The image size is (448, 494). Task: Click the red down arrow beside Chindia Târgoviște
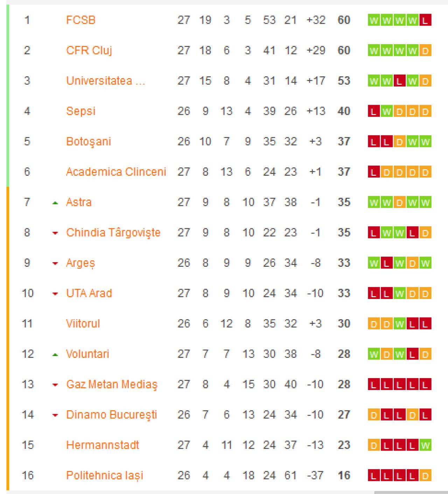click(55, 233)
